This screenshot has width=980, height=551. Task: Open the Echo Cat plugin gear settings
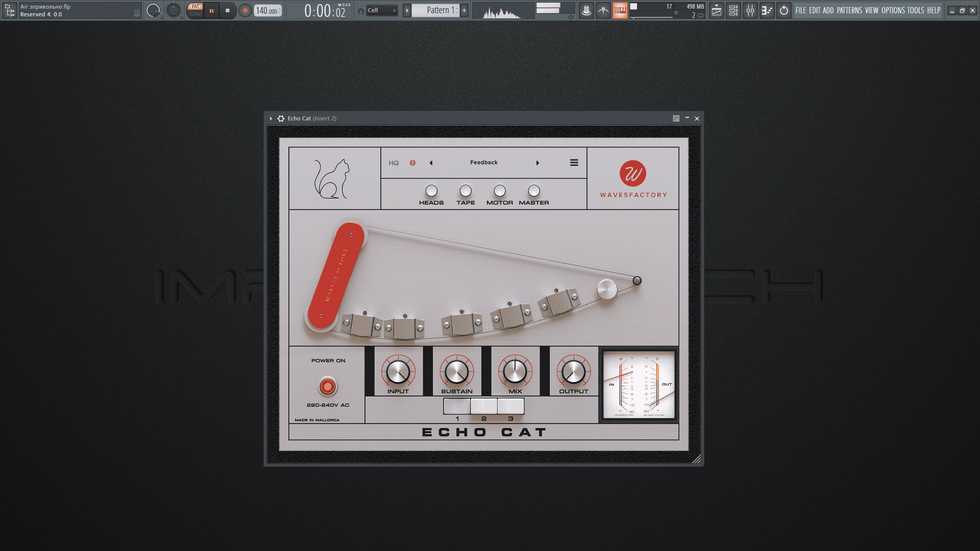tap(281, 118)
